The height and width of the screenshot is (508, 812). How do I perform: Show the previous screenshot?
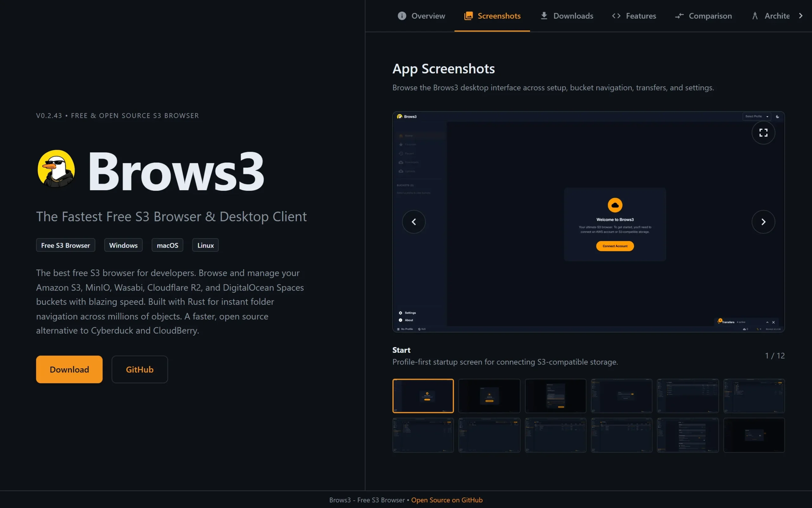[414, 222]
